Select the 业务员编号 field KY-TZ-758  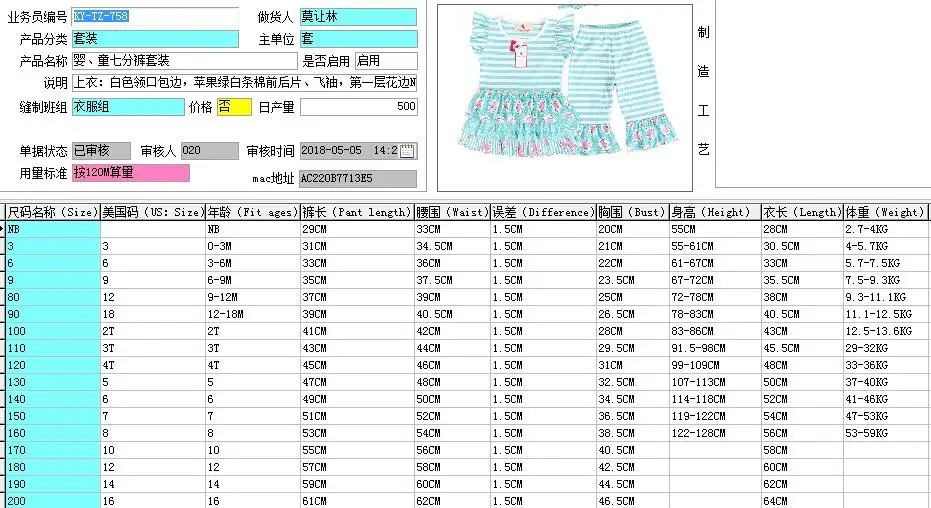[155, 17]
